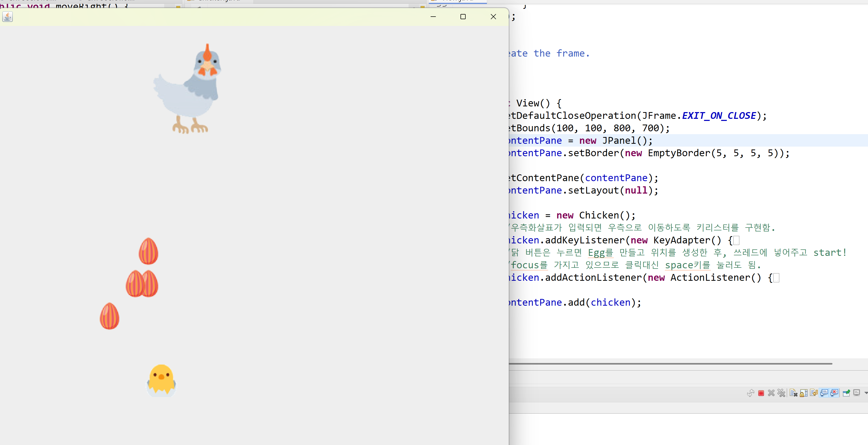Viewport: 868px width, 445px height.
Task: Open the Java coffee cup window menu icon
Action: click(8, 17)
